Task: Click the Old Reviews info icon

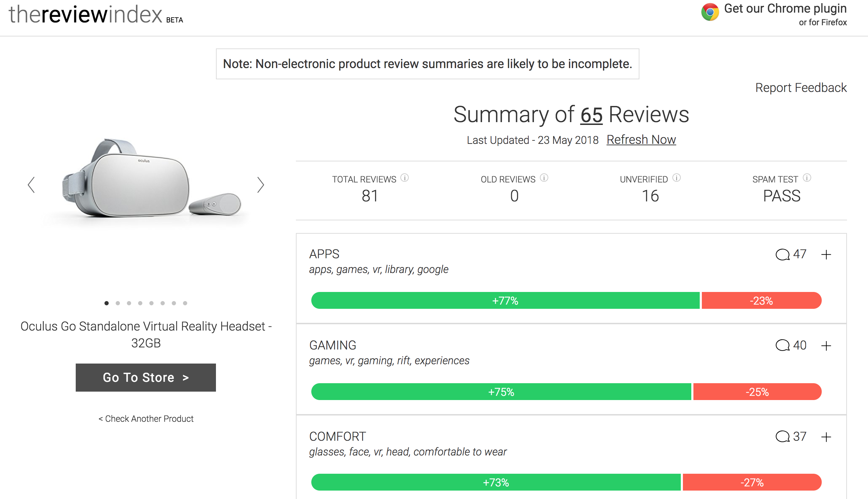Action: tap(544, 178)
